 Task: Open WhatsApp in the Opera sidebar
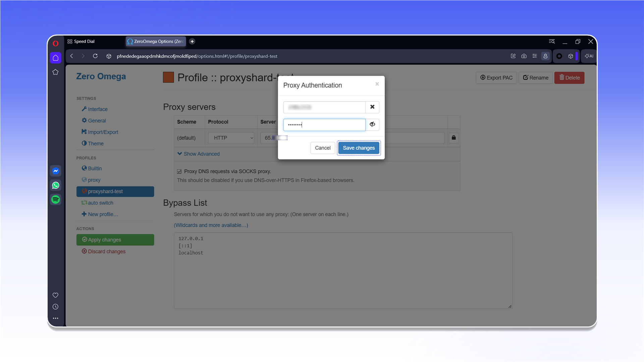click(56, 185)
